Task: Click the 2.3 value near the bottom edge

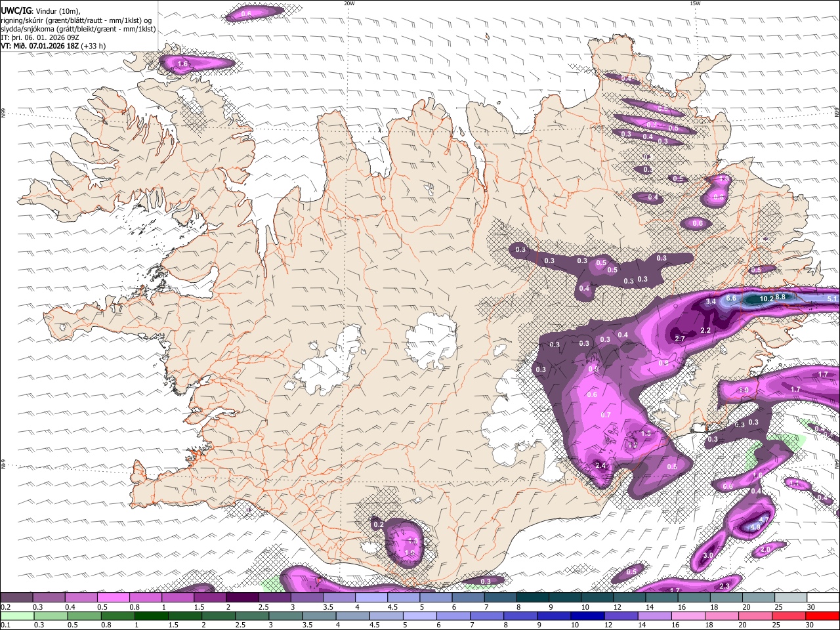Action: pyautogui.click(x=725, y=586)
